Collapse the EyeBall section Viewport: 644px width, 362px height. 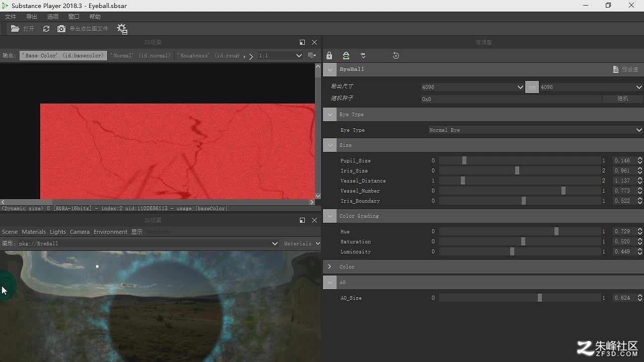[330, 69]
